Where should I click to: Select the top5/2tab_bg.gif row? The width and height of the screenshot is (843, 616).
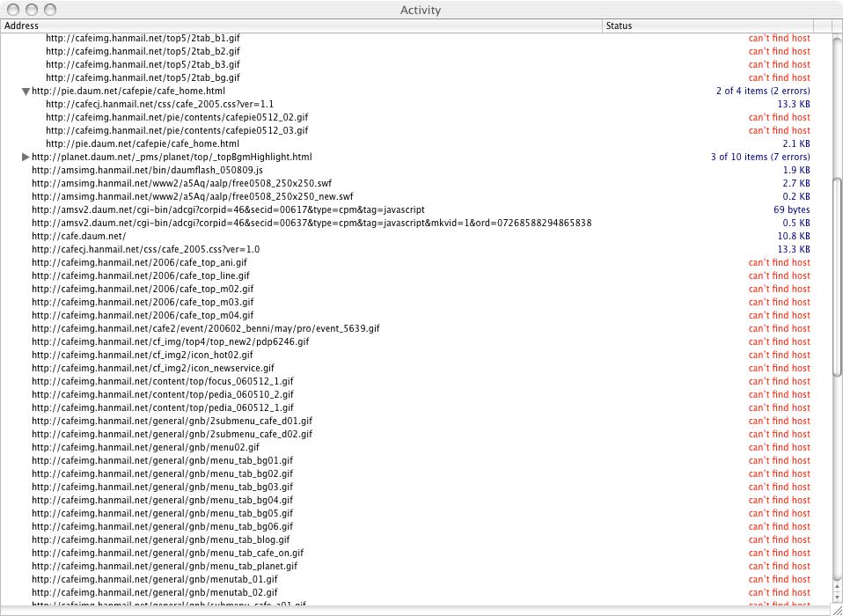point(416,78)
